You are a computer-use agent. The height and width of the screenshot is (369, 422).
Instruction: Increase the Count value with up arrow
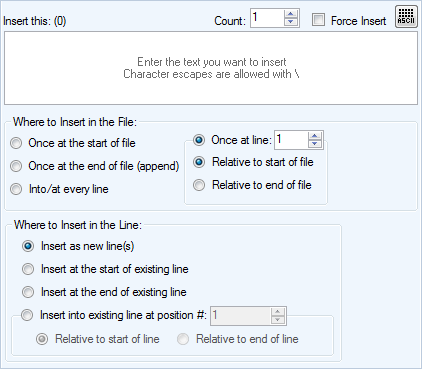291,14
